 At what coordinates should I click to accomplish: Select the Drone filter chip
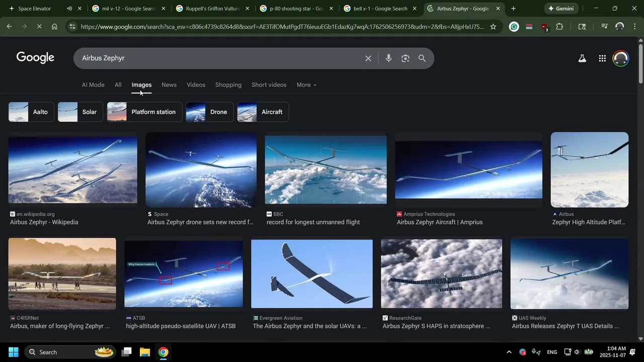210,112
